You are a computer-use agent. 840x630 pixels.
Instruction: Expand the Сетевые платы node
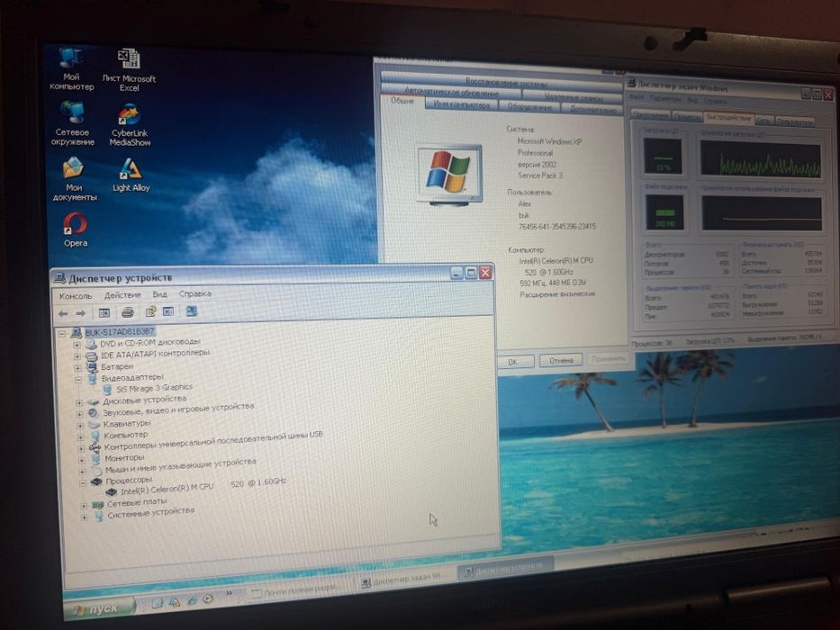(x=84, y=505)
